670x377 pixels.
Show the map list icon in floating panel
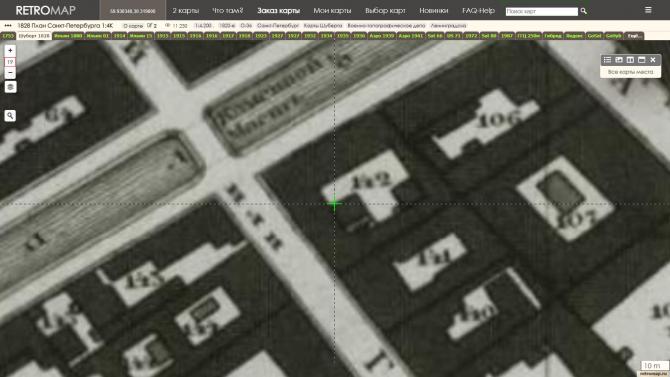click(x=607, y=60)
